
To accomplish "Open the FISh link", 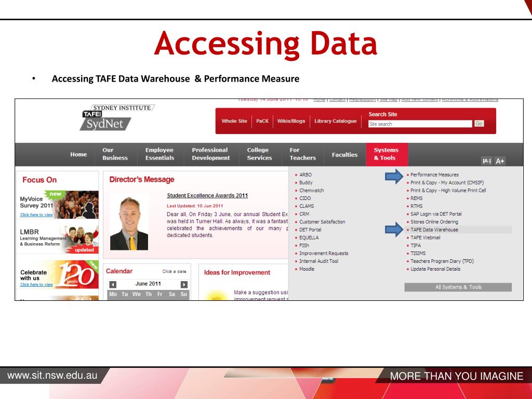I will (x=304, y=245).
